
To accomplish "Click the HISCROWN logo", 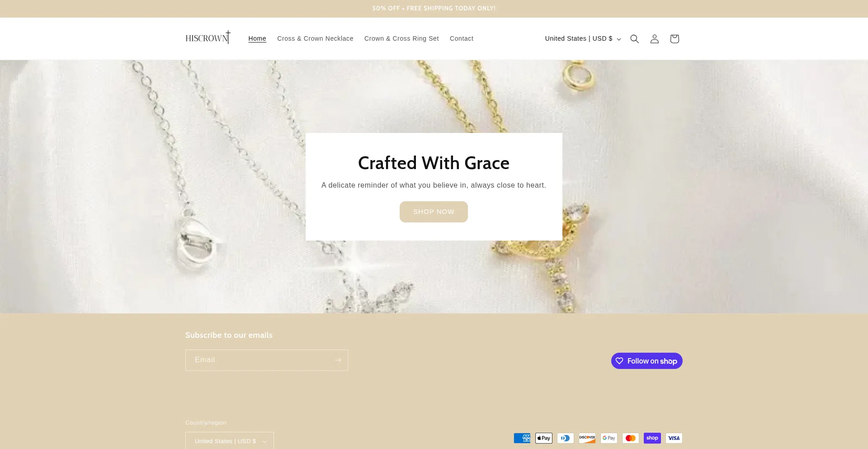I will coord(208,38).
